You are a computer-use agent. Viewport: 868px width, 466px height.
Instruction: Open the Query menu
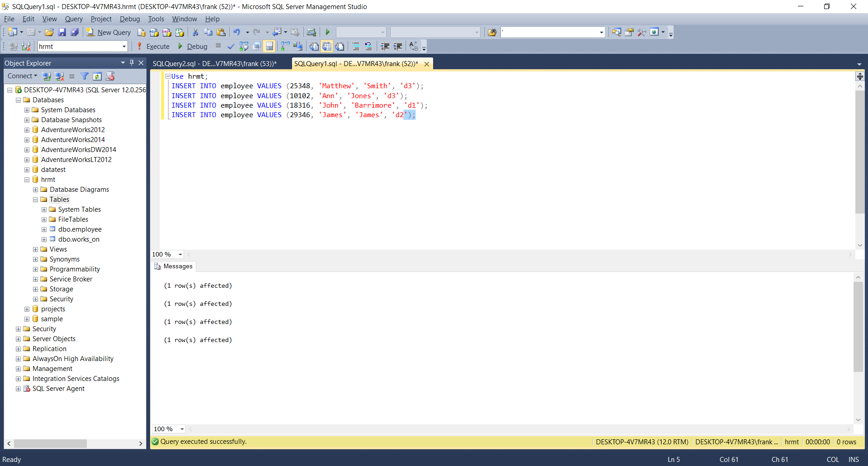point(74,19)
